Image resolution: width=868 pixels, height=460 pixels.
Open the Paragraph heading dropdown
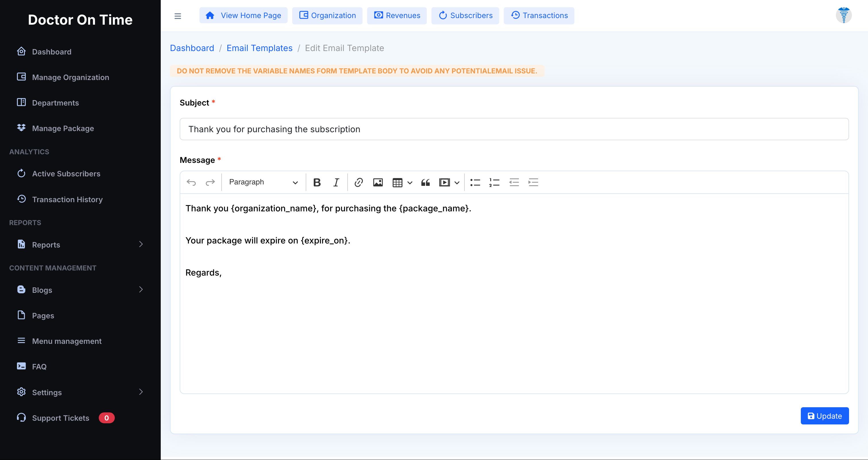263,182
